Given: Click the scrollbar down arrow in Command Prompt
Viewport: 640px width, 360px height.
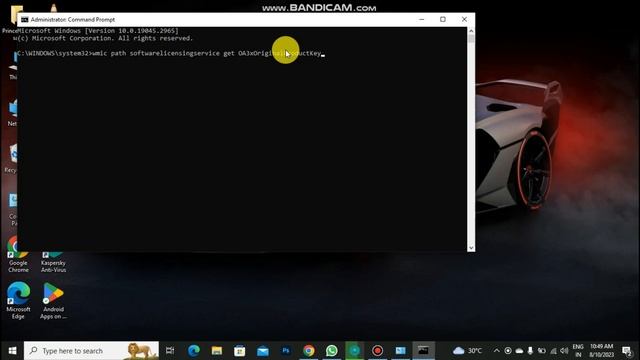Looking at the screenshot, I should click(x=471, y=248).
